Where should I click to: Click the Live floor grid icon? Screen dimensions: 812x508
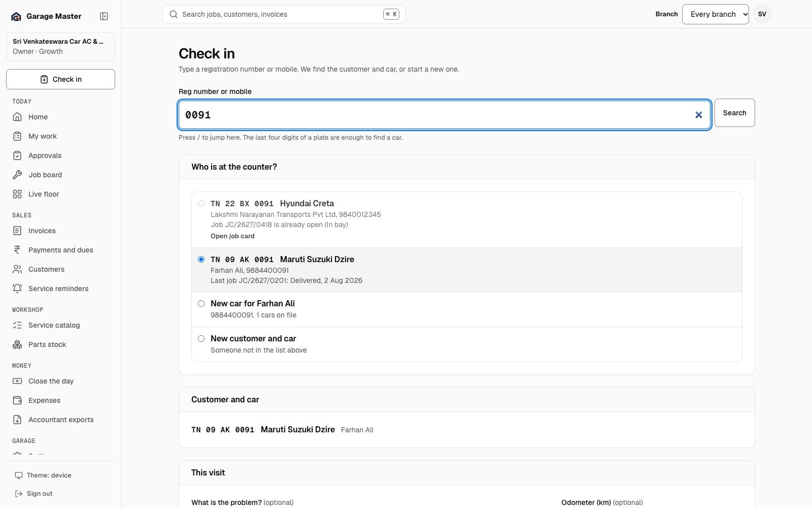(17, 194)
